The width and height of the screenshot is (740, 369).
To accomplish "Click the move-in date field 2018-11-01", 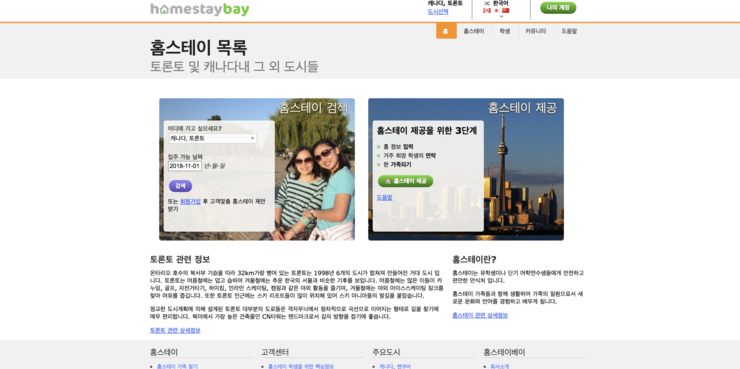I will [185, 166].
